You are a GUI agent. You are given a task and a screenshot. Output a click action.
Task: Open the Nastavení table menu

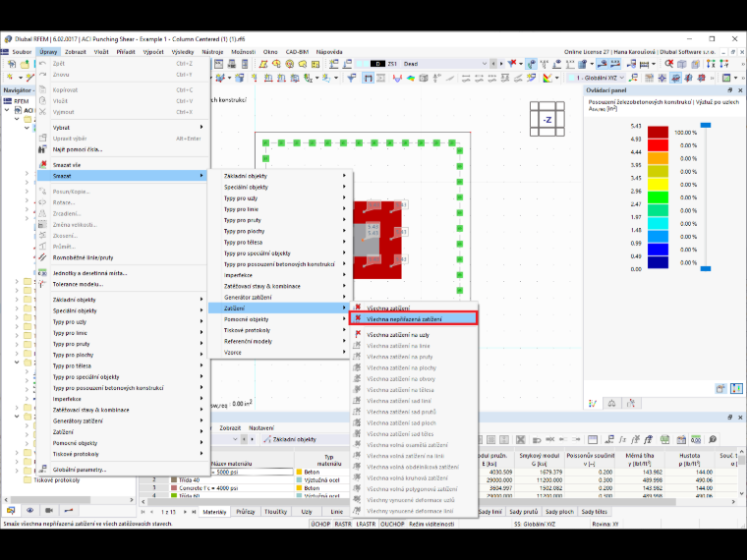(x=261, y=427)
